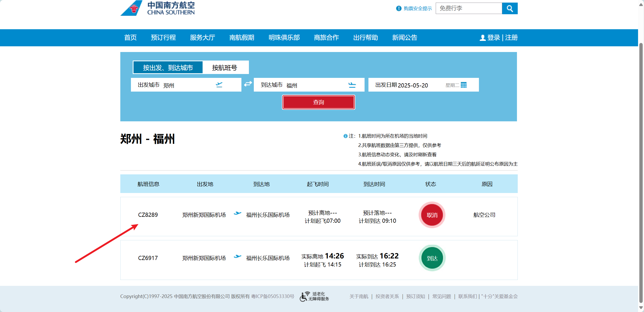Click the green 到达 status badge
This screenshot has height=312, width=644.
432,258
